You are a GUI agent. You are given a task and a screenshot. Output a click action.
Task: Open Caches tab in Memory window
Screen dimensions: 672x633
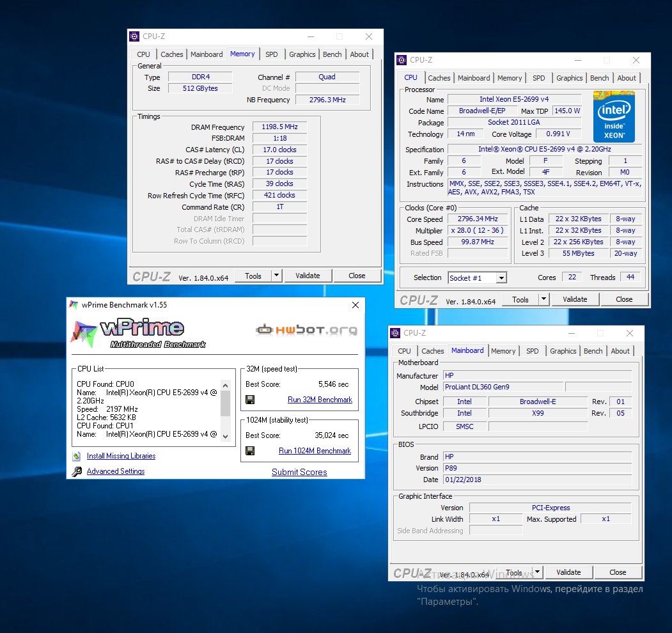click(x=171, y=54)
